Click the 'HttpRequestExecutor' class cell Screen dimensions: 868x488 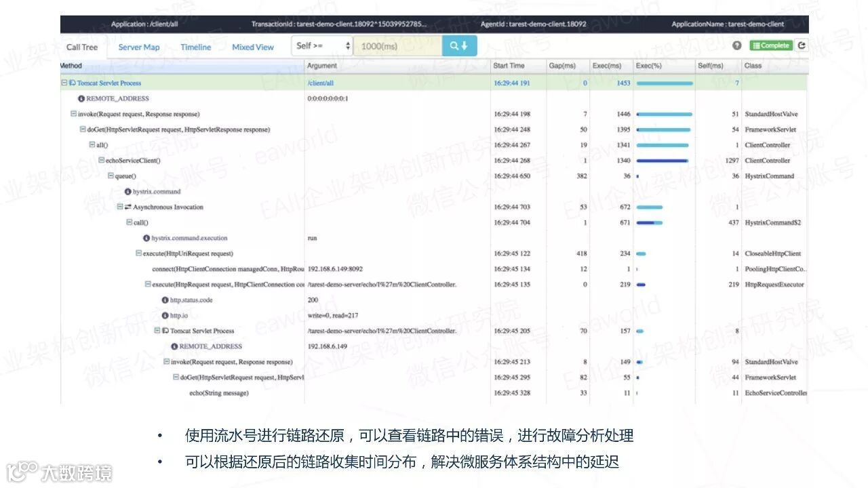coord(774,285)
